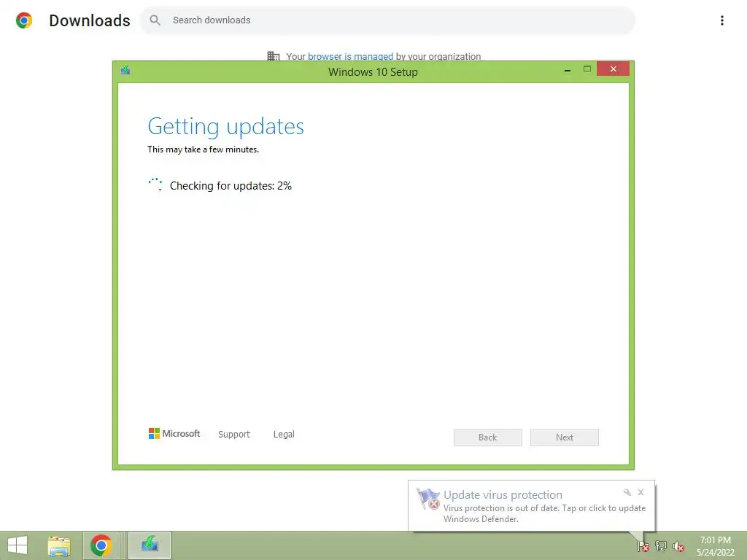Open the network tray icon
The height and width of the screenshot is (560, 747).
pos(660,545)
